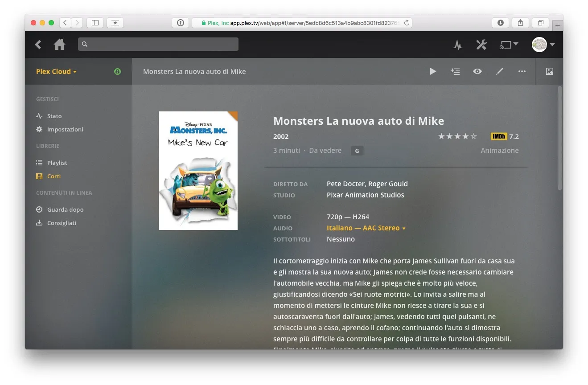Open Guarda dopo list
This screenshot has width=588, height=385.
point(65,209)
